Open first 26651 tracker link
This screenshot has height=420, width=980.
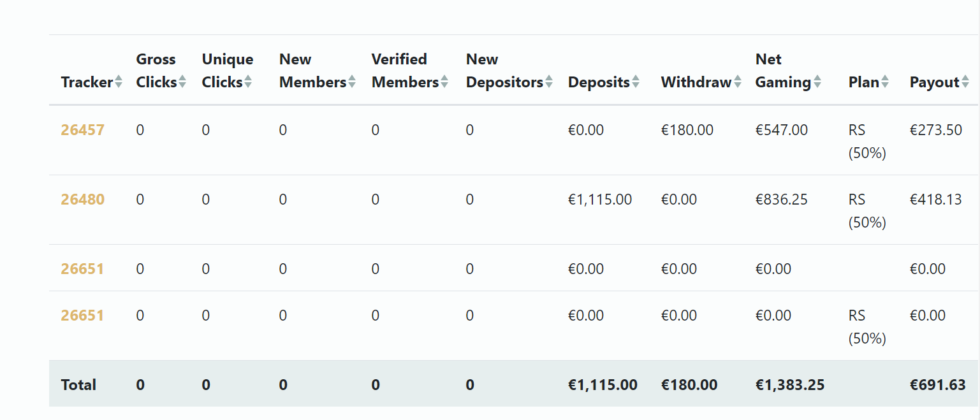(82, 269)
